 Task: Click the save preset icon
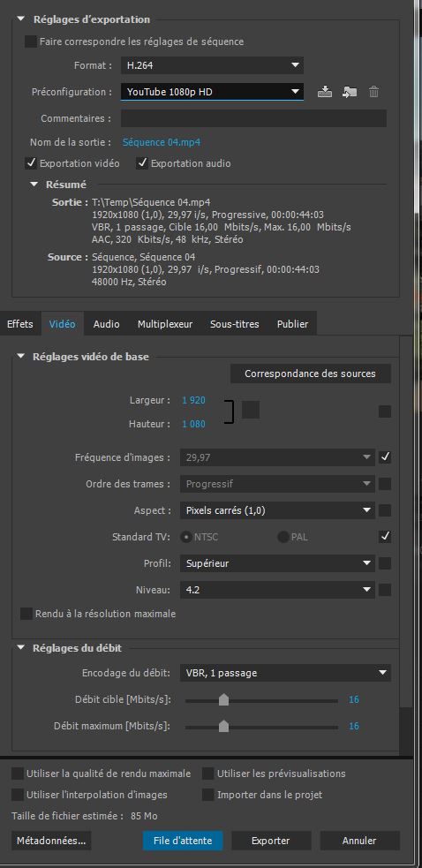(x=325, y=92)
